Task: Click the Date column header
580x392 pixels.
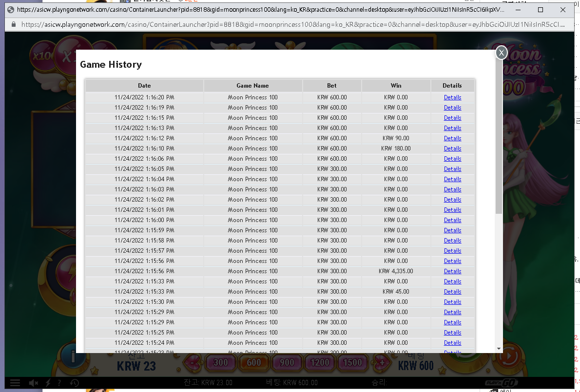Action: pyautogui.click(x=144, y=85)
